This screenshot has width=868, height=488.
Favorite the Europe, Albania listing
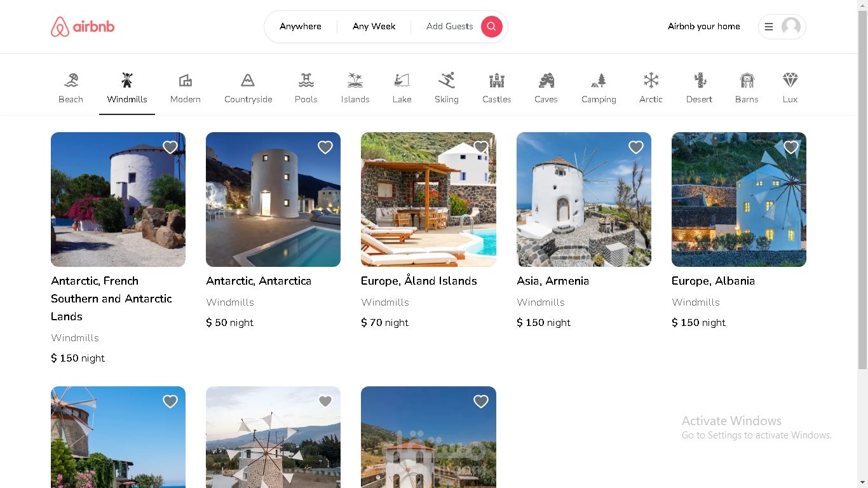791,147
